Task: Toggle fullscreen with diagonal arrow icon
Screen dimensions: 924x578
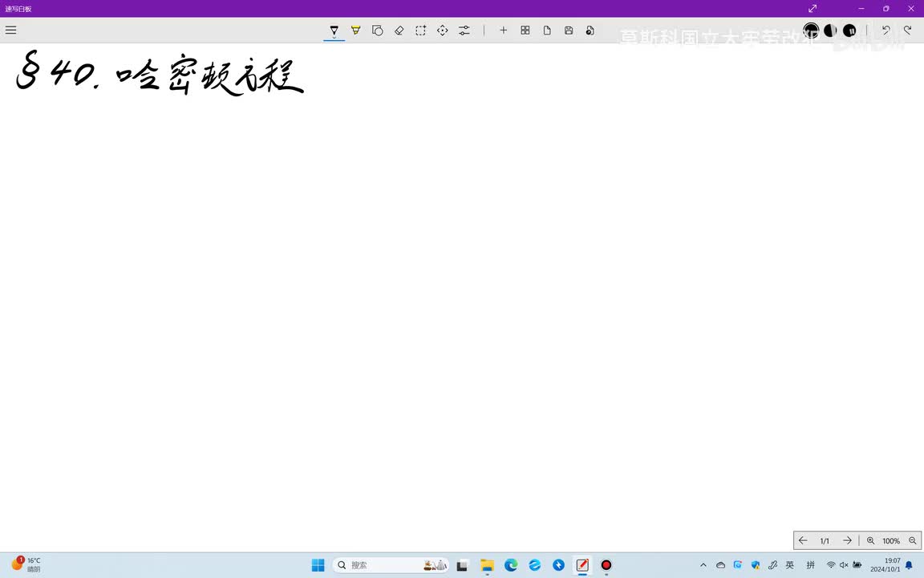Action: click(813, 8)
